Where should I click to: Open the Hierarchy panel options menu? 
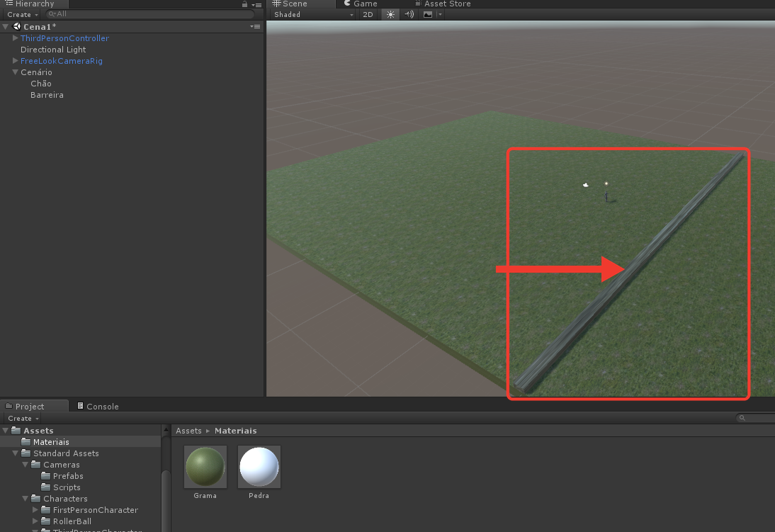pyautogui.click(x=256, y=4)
